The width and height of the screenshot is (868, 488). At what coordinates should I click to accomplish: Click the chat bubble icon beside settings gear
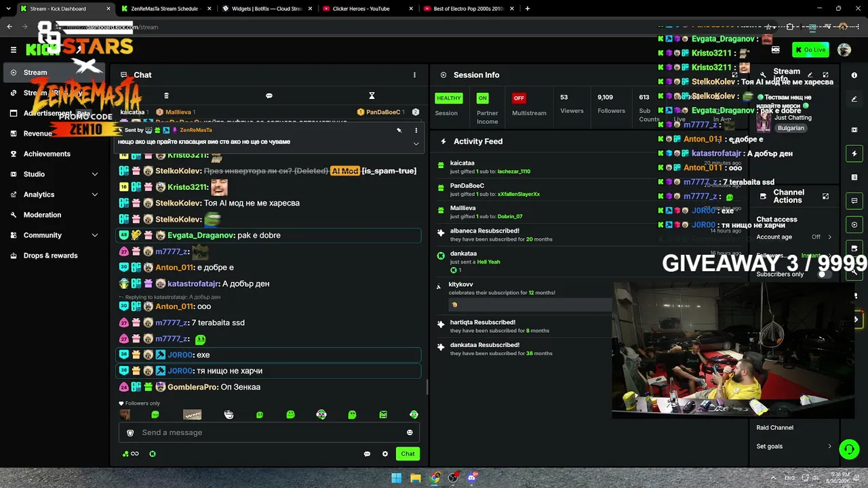point(367,454)
